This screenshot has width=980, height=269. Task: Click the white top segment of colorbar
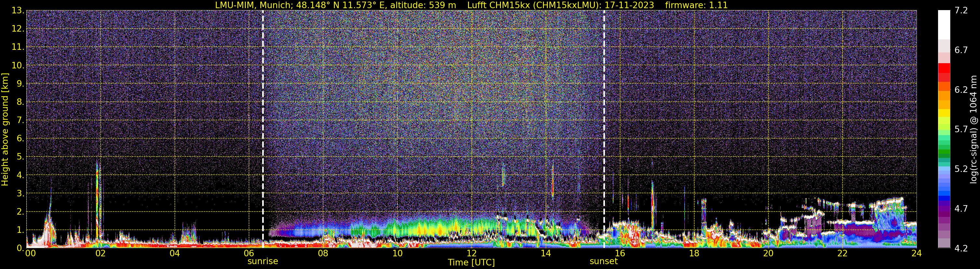(x=944, y=25)
